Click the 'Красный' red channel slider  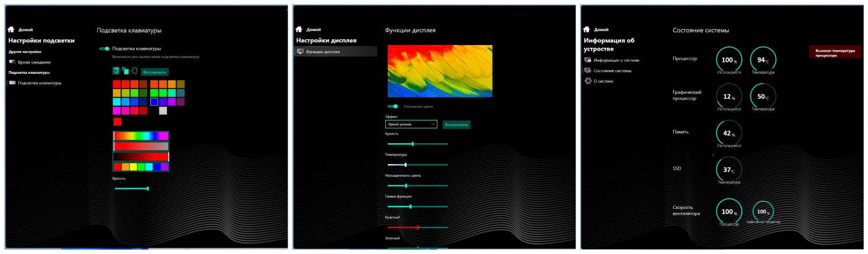pos(418,227)
